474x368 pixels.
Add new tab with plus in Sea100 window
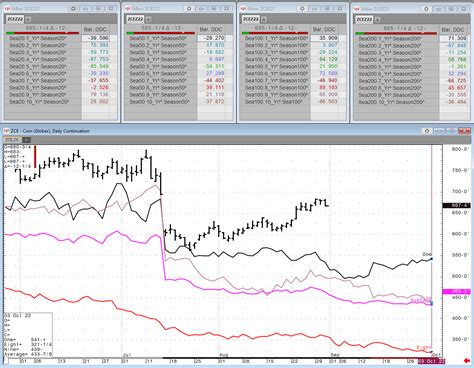264,19
